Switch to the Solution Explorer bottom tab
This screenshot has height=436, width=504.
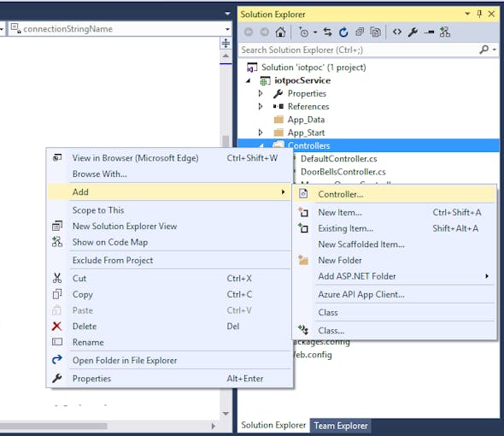coord(273,425)
